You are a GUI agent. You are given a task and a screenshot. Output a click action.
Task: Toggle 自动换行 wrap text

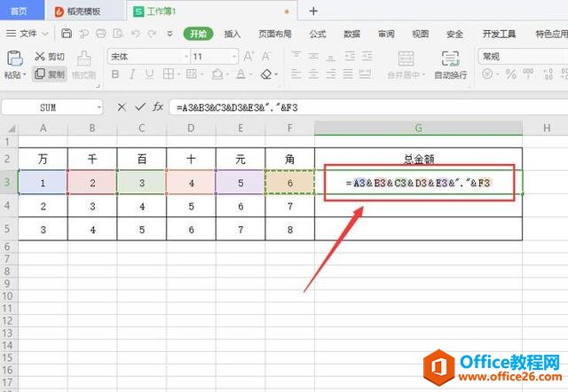pos(450,65)
